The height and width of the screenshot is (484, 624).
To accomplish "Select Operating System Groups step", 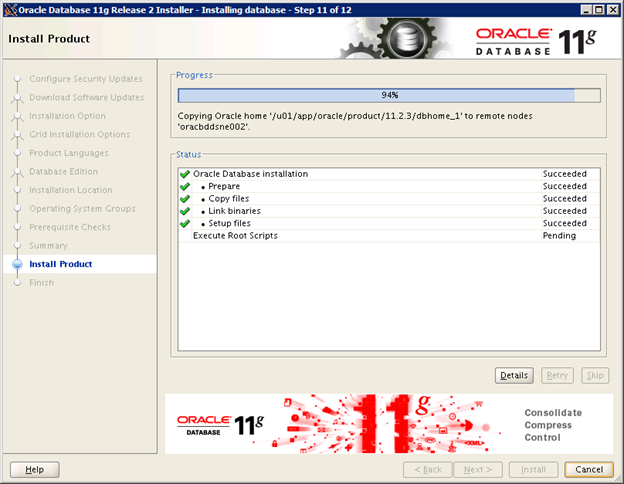I will click(82, 208).
